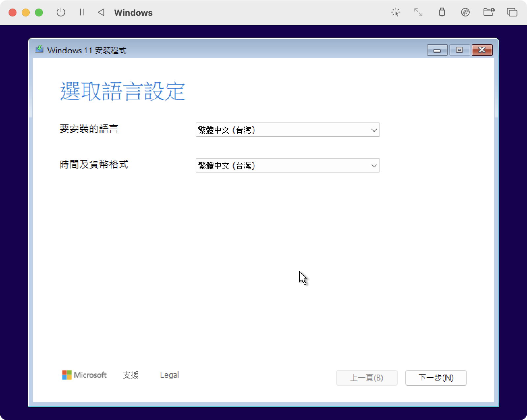This screenshot has height=420, width=527.
Task: Minimize macOS window with yellow button
Action: point(26,13)
